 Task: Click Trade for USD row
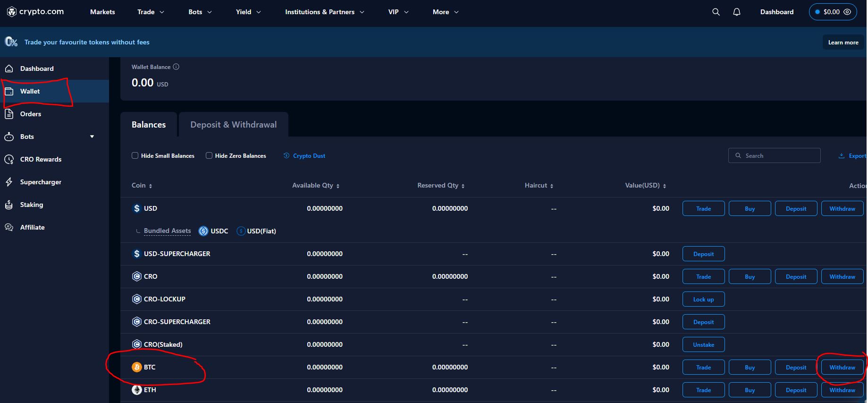click(704, 208)
